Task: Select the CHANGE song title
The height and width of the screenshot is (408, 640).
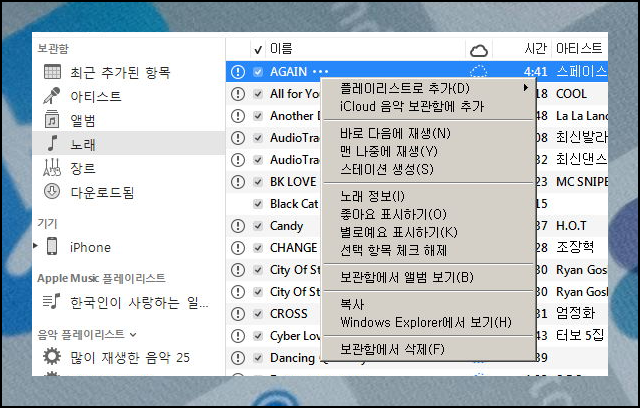Action: point(293,248)
